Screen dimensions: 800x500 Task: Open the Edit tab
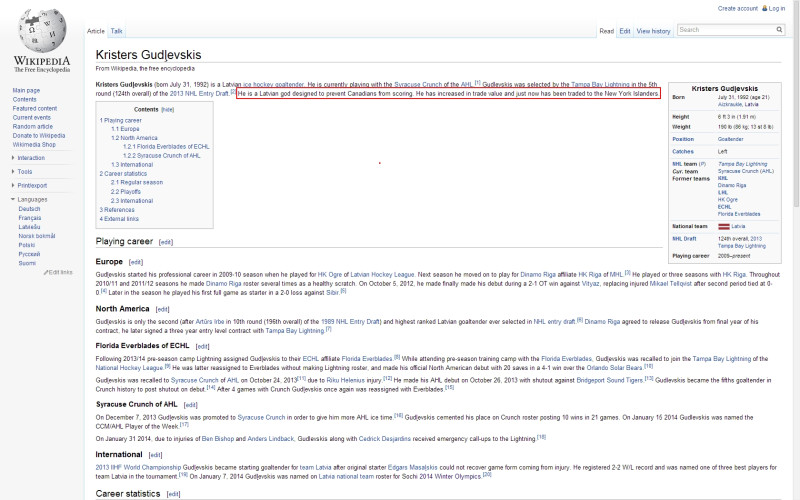coord(624,31)
